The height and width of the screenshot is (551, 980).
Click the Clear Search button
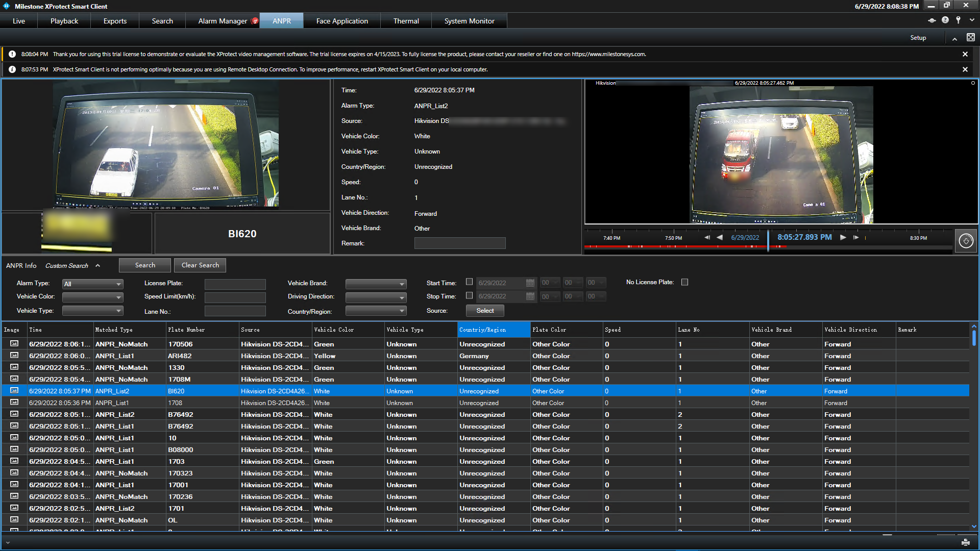(200, 265)
